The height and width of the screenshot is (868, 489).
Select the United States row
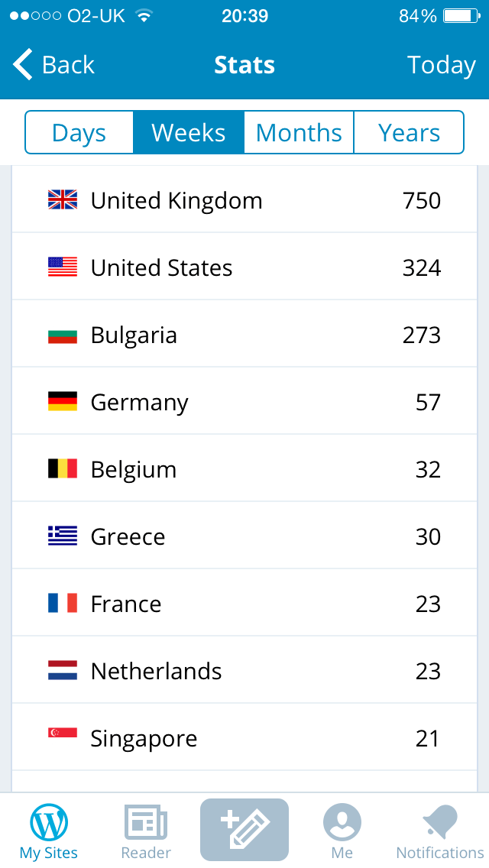(x=244, y=267)
